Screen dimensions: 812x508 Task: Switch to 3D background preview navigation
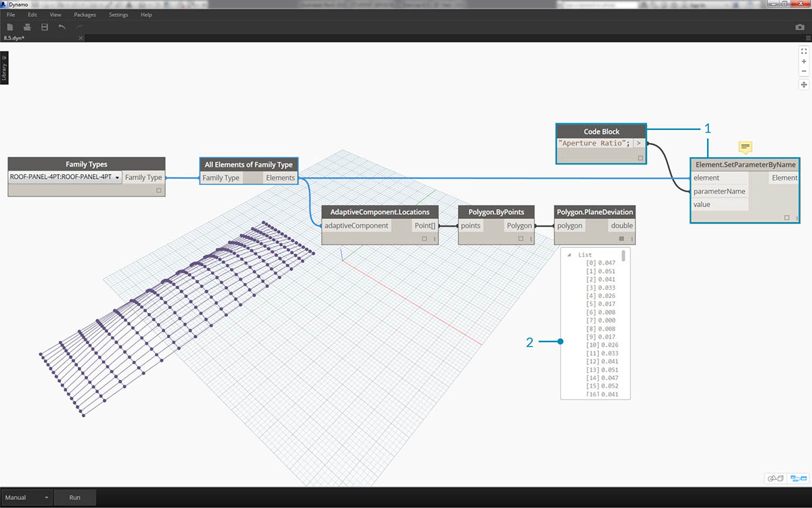tap(775, 478)
